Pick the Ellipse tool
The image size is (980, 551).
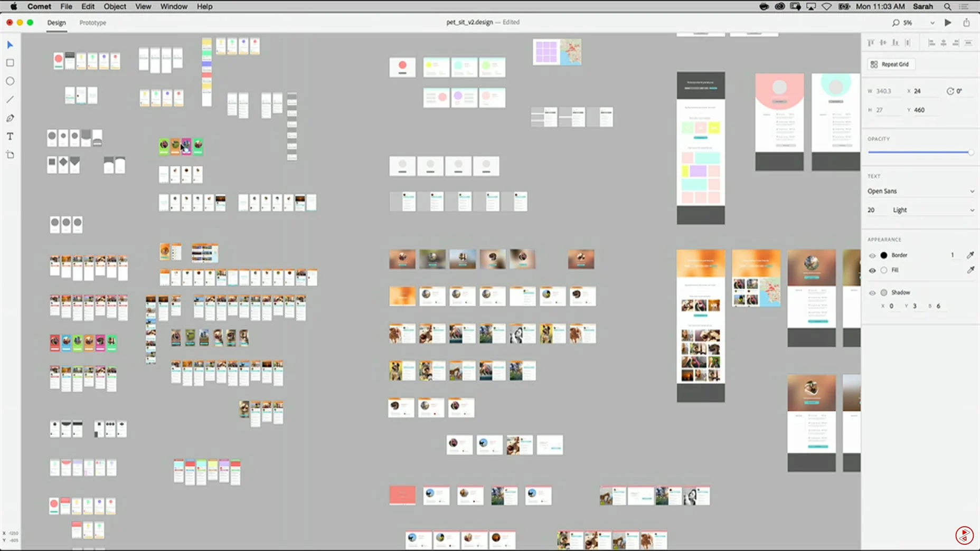(10, 81)
